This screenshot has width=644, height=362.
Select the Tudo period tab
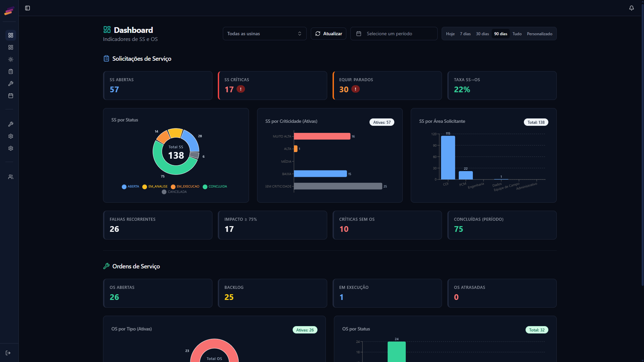click(x=517, y=34)
